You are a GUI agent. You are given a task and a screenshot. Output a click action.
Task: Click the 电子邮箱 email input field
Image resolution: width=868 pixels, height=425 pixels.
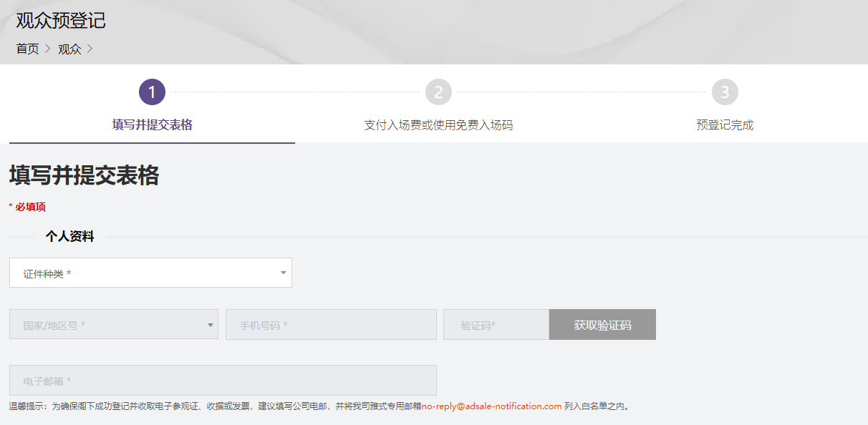(222, 380)
